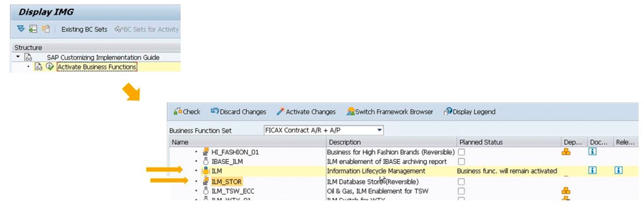Show dependencies for ILM_TSW_ECC
The image size is (644, 208).
click(x=567, y=191)
